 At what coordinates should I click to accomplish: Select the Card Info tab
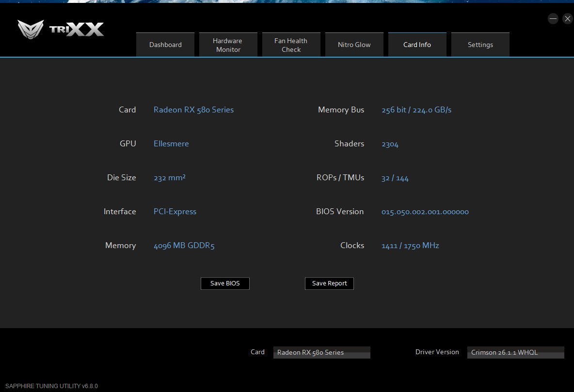(x=417, y=45)
